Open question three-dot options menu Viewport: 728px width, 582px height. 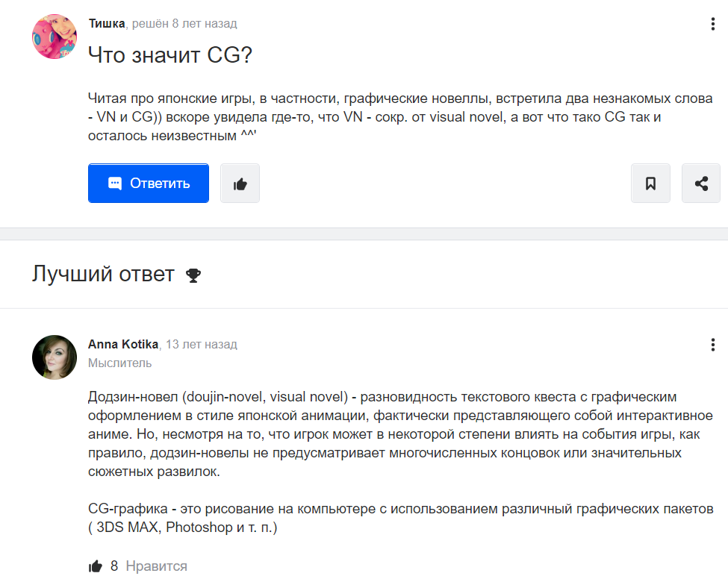pyautogui.click(x=712, y=24)
